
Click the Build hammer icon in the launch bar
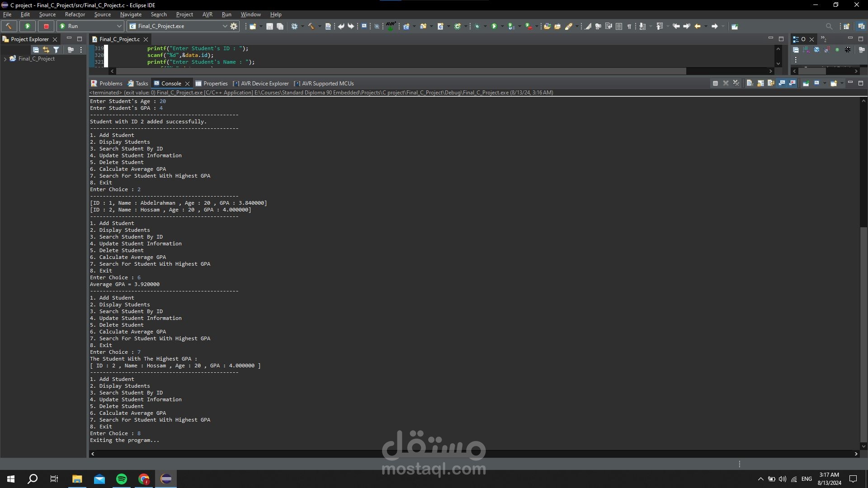pyautogui.click(x=9, y=26)
